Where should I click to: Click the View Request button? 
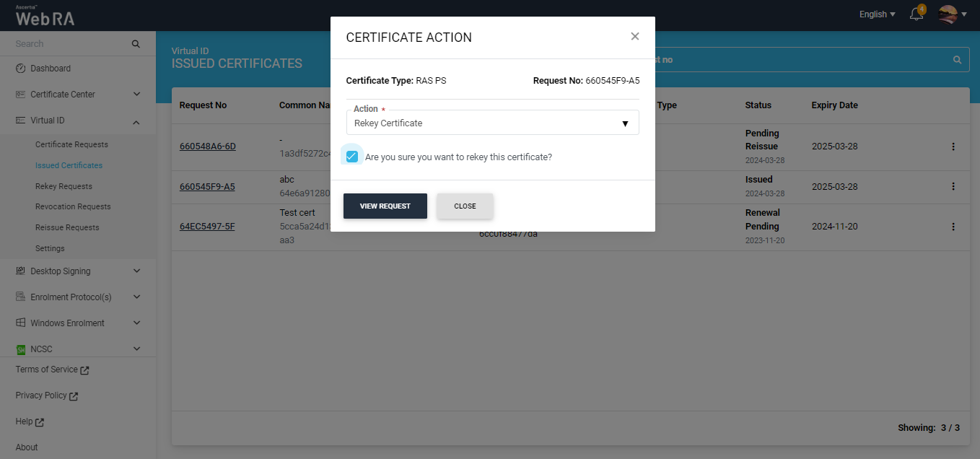click(385, 206)
